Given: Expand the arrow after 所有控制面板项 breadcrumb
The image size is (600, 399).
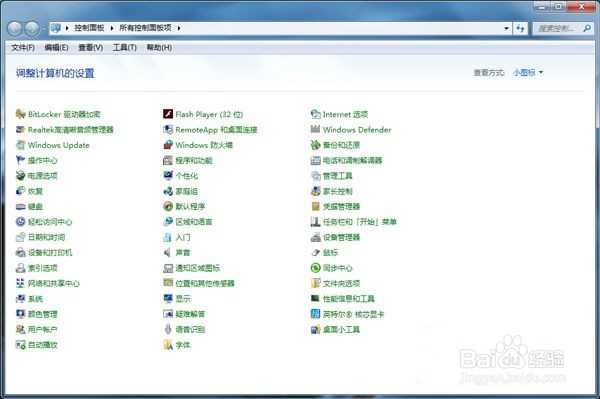Looking at the screenshot, I should click(x=179, y=28).
